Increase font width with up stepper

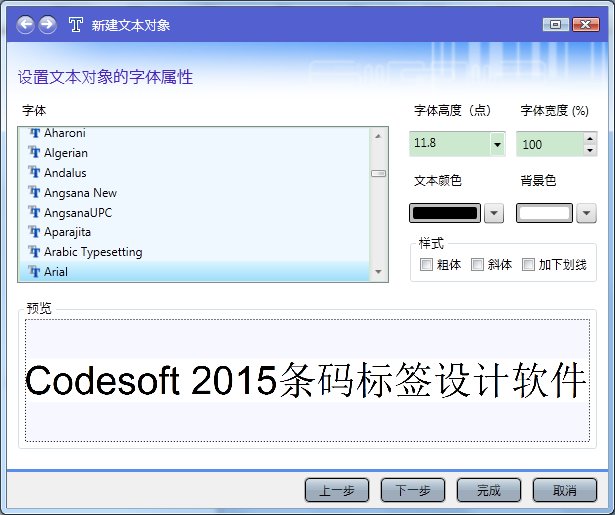590,138
